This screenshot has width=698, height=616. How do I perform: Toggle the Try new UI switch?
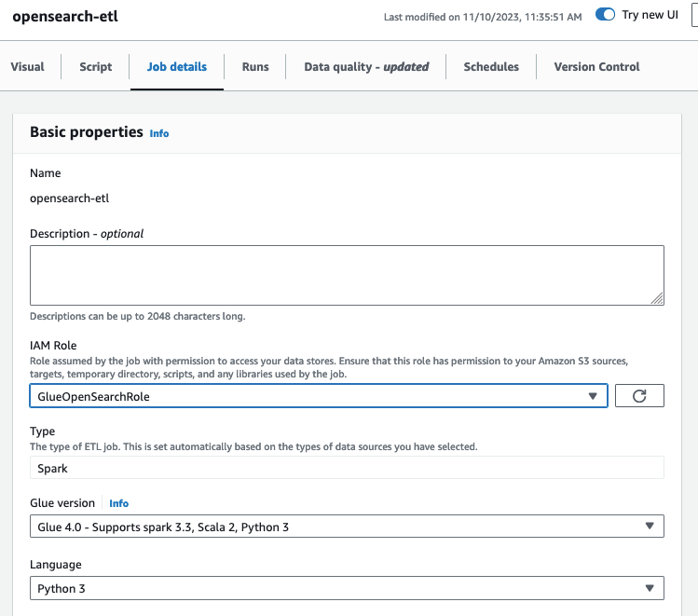tap(605, 16)
